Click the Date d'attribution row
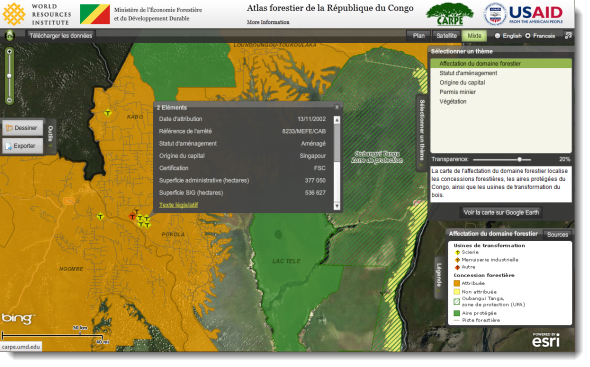This screenshot has height=367, width=590. 242,119
